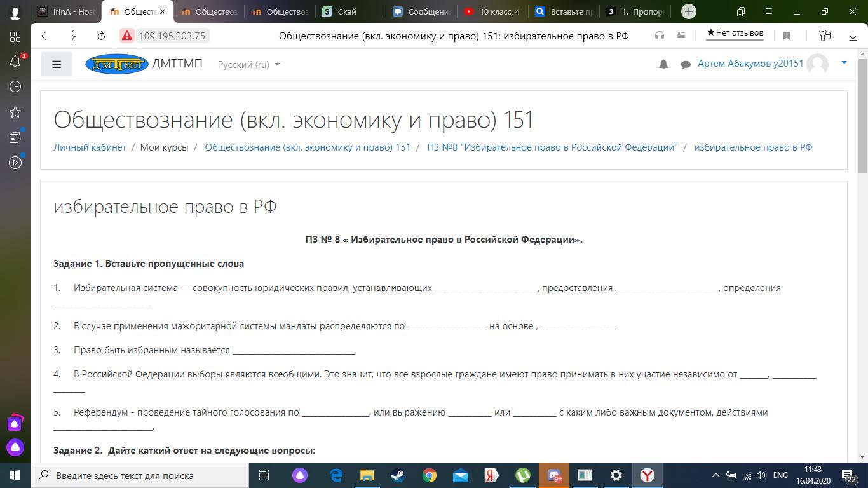
Task: Show the insecure connection warning icon
Action: click(x=127, y=36)
